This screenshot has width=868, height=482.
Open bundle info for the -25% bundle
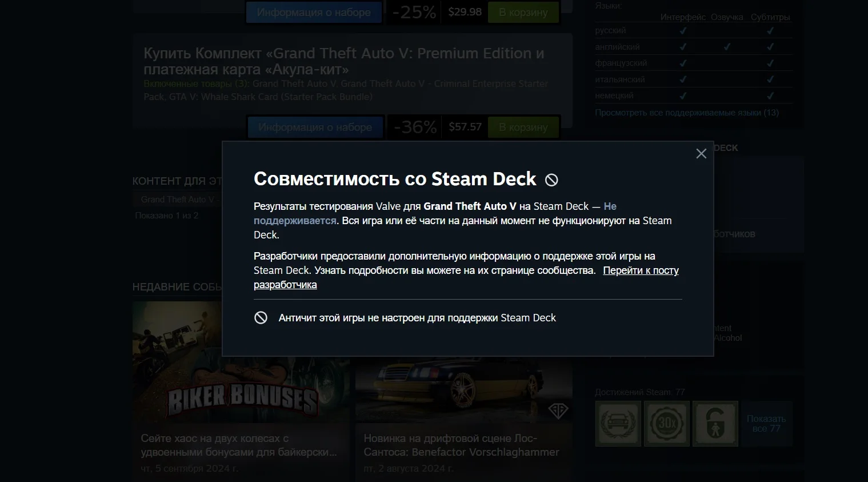(314, 12)
